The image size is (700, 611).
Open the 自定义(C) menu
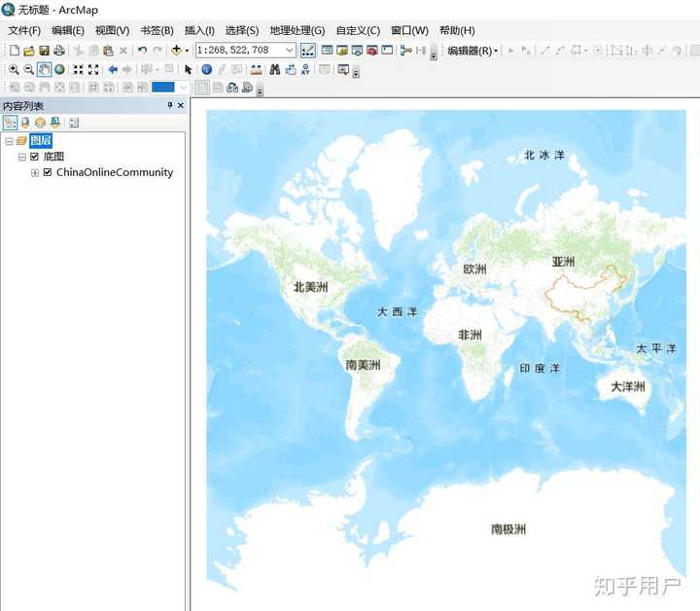(x=358, y=30)
